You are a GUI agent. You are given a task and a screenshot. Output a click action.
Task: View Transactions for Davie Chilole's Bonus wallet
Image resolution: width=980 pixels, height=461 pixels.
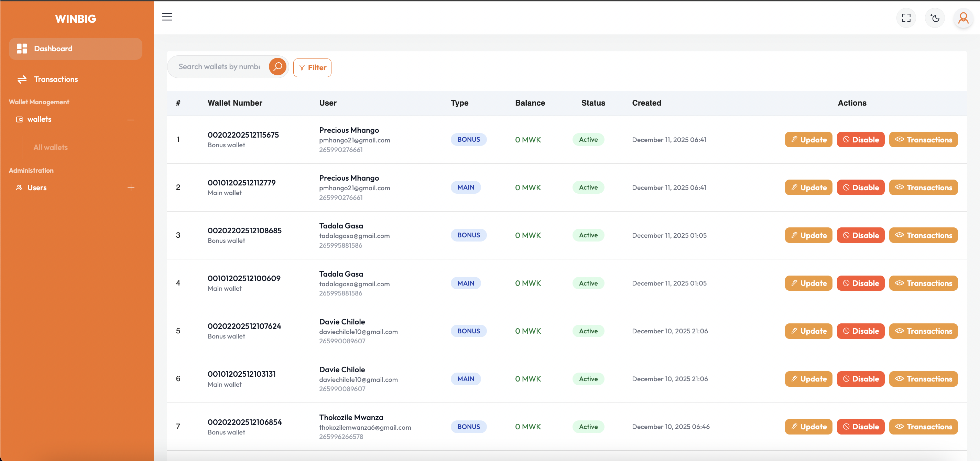coord(923,331)
